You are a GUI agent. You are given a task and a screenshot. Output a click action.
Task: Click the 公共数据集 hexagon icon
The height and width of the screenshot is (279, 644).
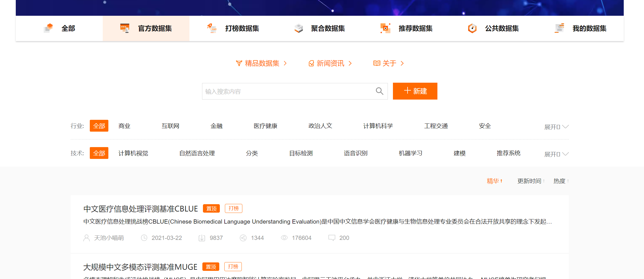[472, 28]
